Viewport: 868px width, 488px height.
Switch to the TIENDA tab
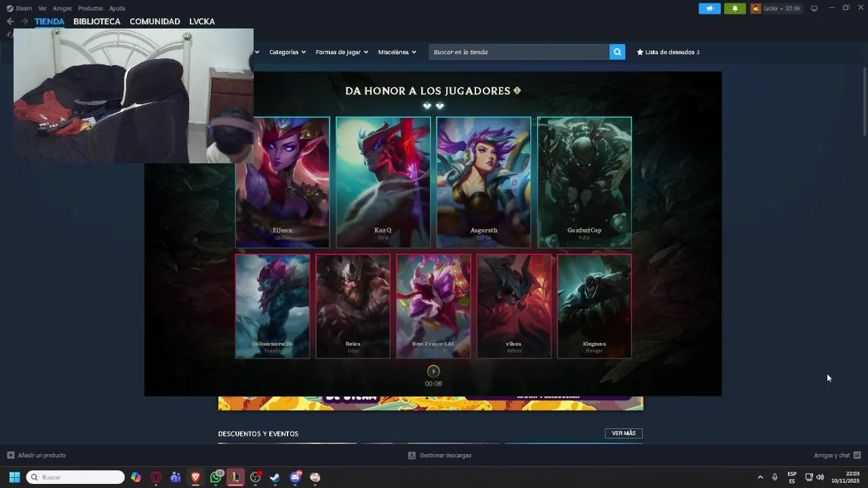point(50,21)
